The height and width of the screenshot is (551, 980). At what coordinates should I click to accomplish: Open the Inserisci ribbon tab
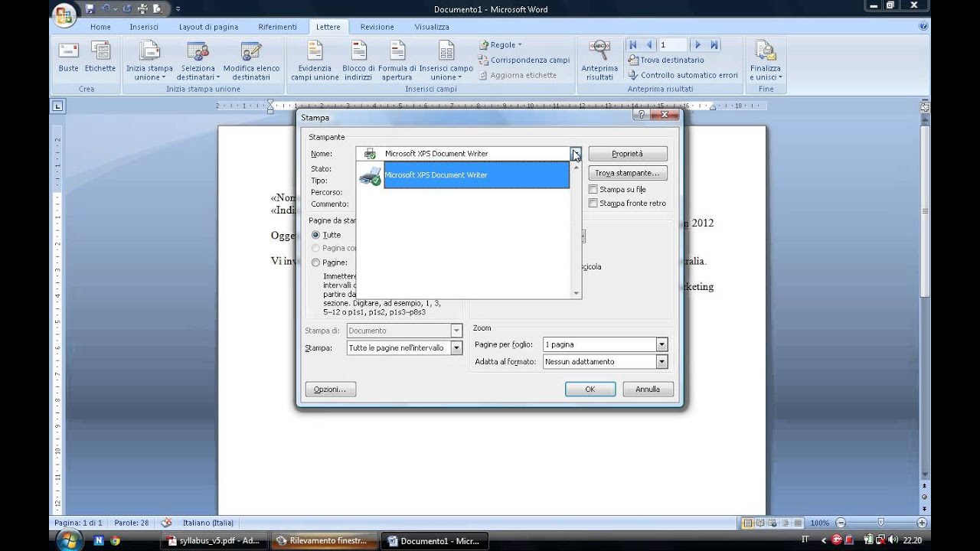tap(144, 27)
